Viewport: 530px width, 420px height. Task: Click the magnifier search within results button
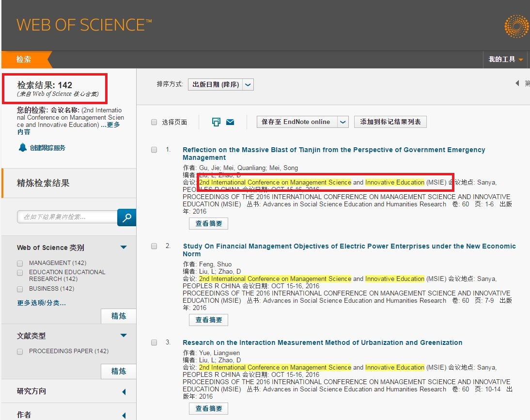point(127,218)
